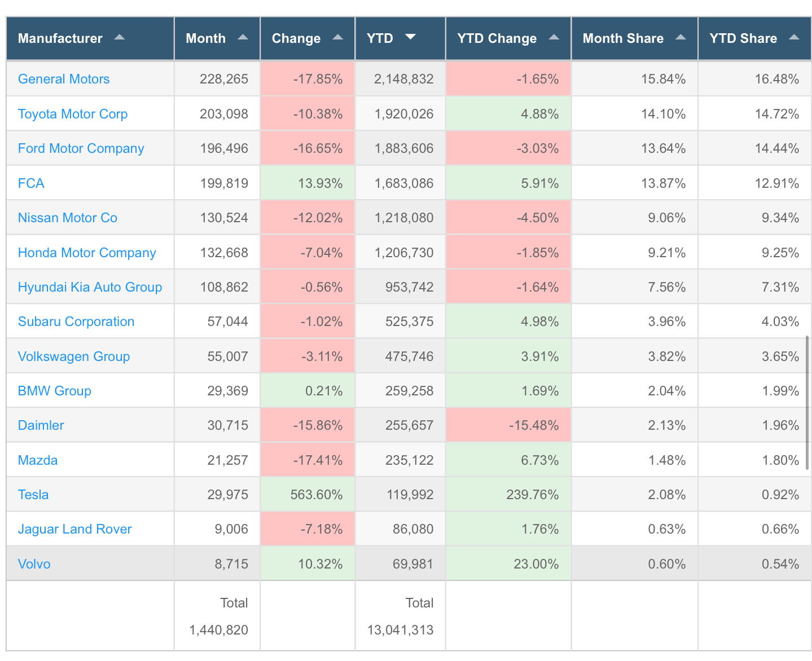Image resolution: width=812 pixels, height=661 pixels.
Task: Sort table by YTD header label
Action: [380, 38]
